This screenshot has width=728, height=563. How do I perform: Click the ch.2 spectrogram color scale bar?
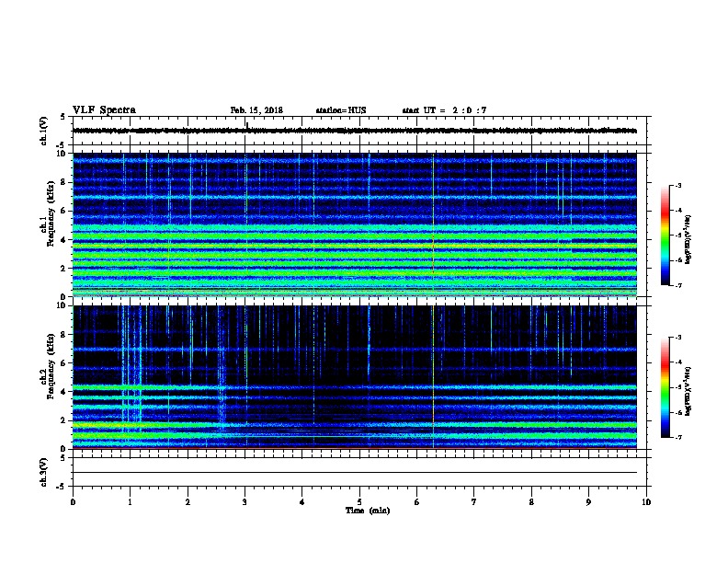(x=665, y=387)
